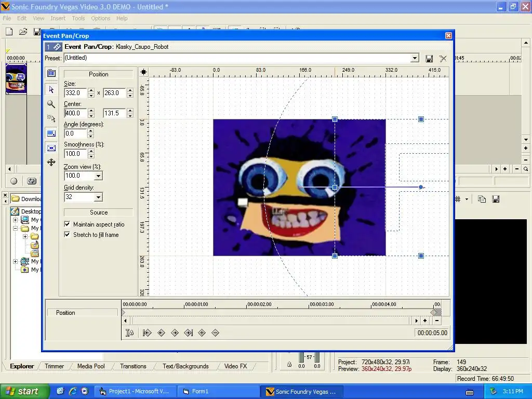Viewport: 532px width, 399px height.
Task: Open the Zoom view percentage dropdown
Action: pos(98,176)
